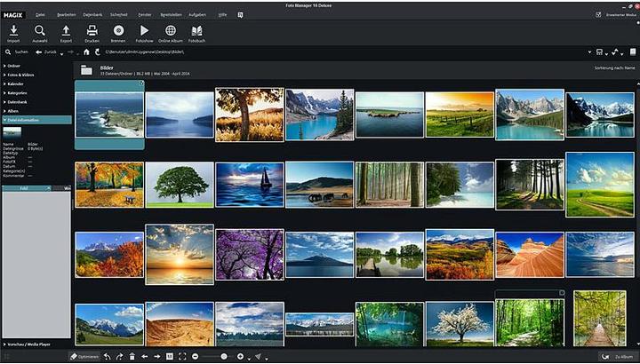Open the zoom options dropdown arrow
Viewport: 640px width, 364px height.
tap(249, 359)
